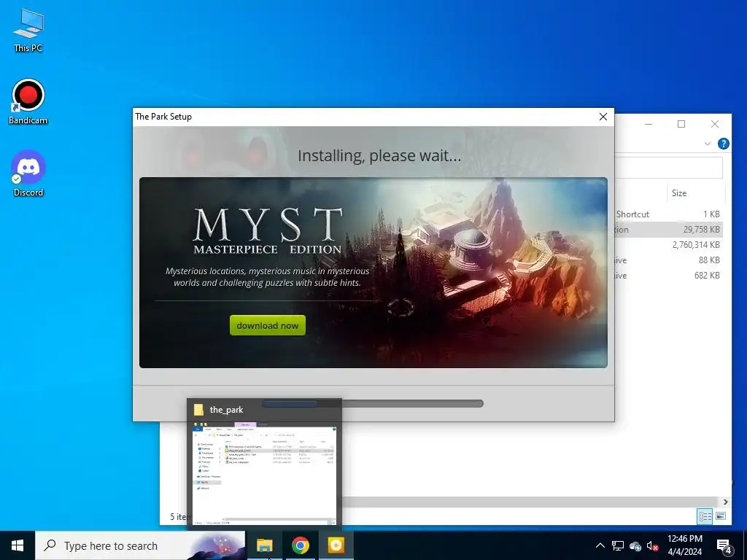The image size is (747, 560).
Task: Click the File Explorer search field
Action: (669, 167)
